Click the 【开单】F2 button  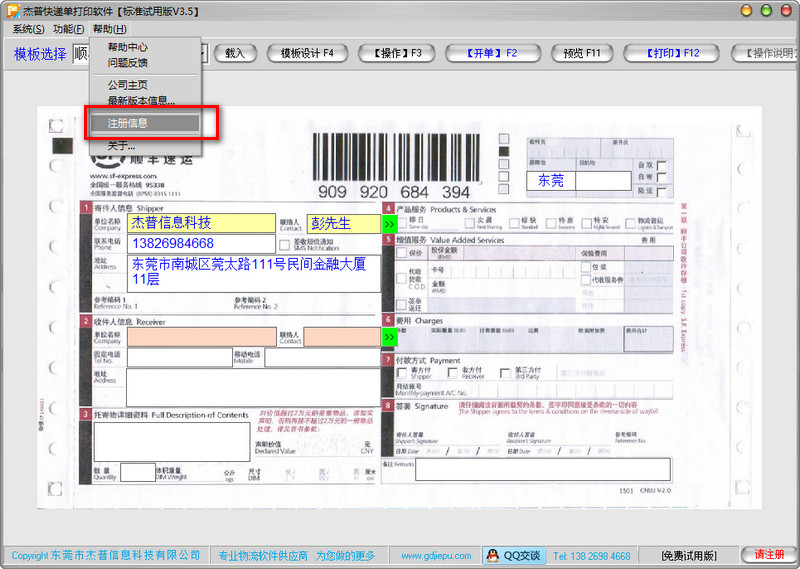click(x=492, y=53)
